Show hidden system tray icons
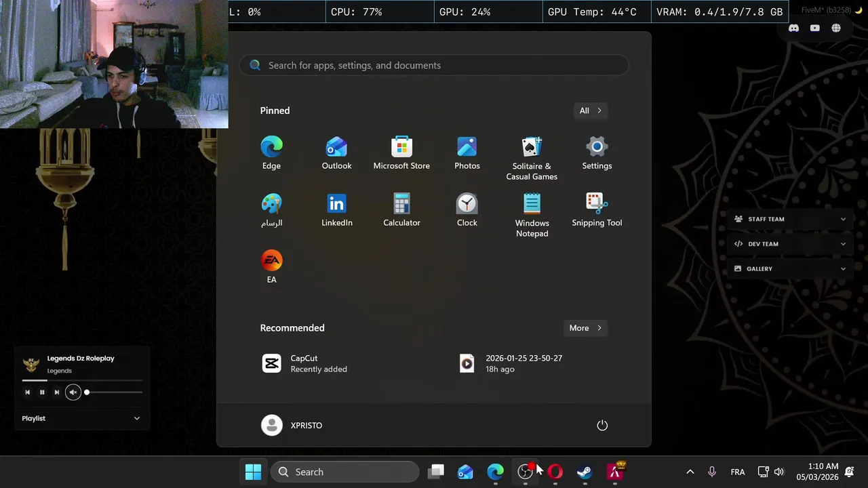The height and width of the screenshot is (488, 868). pyautogui.click(x=690, y=472)
